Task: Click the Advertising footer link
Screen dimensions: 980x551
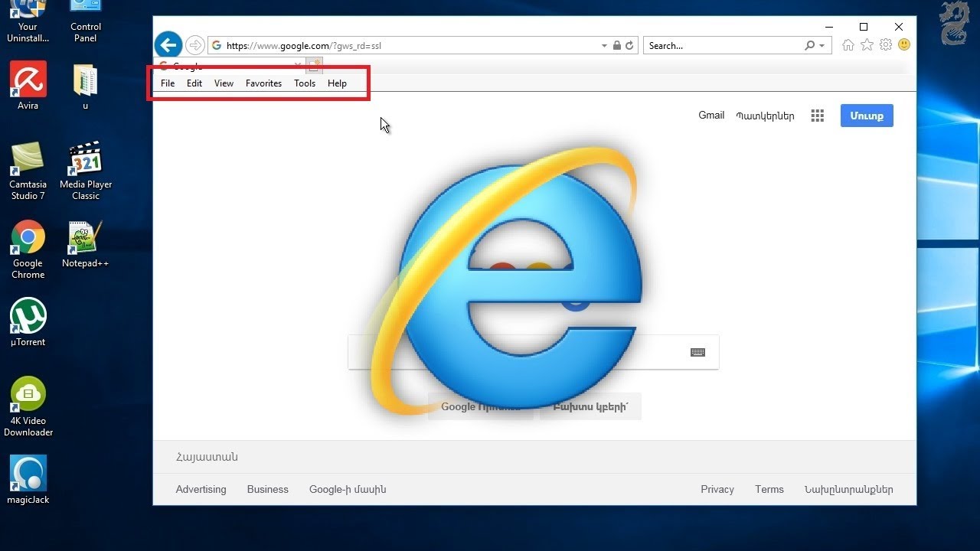Action: (x=201, y=490)
